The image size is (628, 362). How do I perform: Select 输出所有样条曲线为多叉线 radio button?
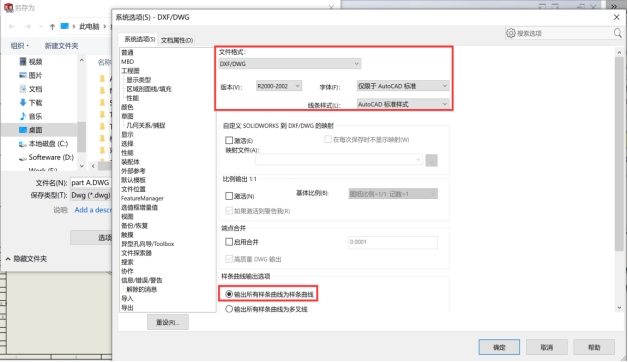(229, 309)
